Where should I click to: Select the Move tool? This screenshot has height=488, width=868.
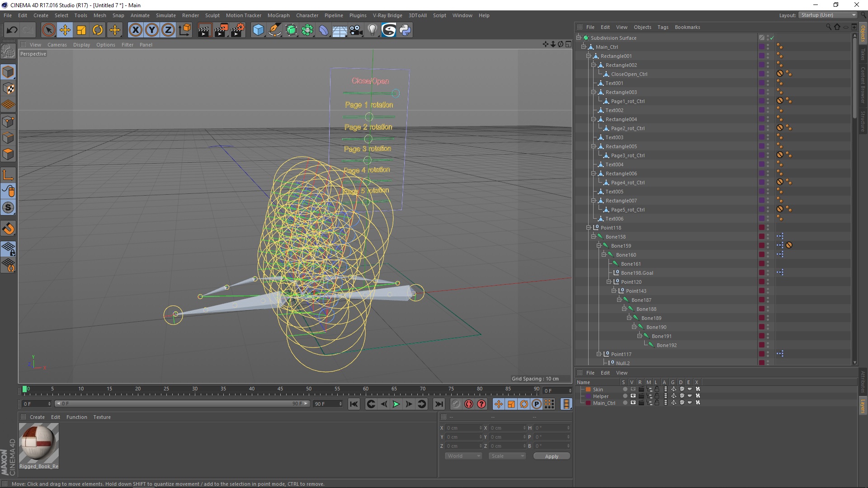click(x=65, y=30)
